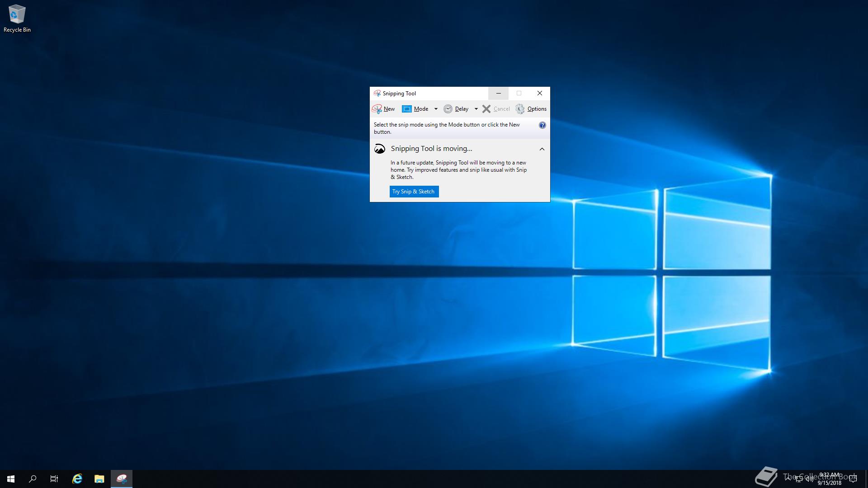
Task: Start a New snip in Snipping Tool
Action: (383, 109)
